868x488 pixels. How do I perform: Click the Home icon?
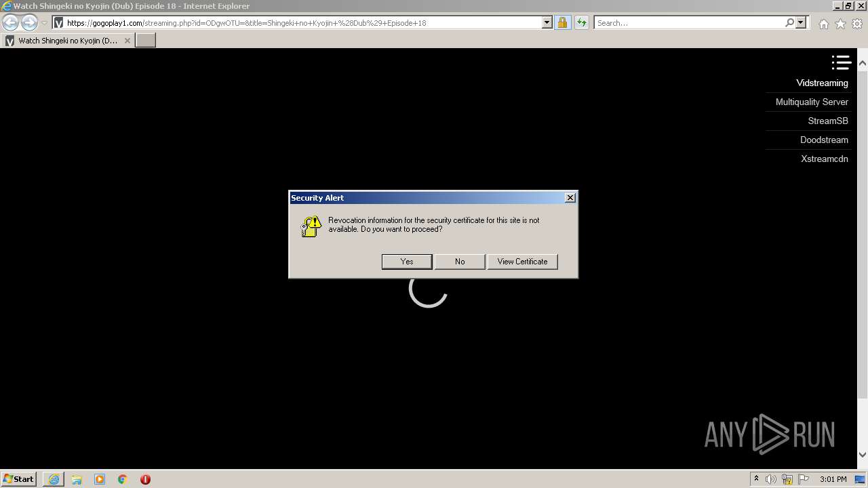pyautogui.click(x=823, y=24)
